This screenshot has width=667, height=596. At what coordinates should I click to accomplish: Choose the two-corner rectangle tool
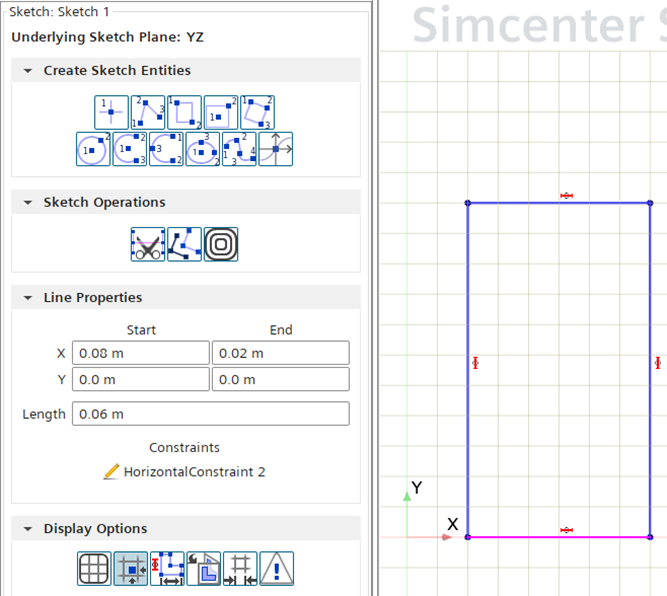(184, 112)
